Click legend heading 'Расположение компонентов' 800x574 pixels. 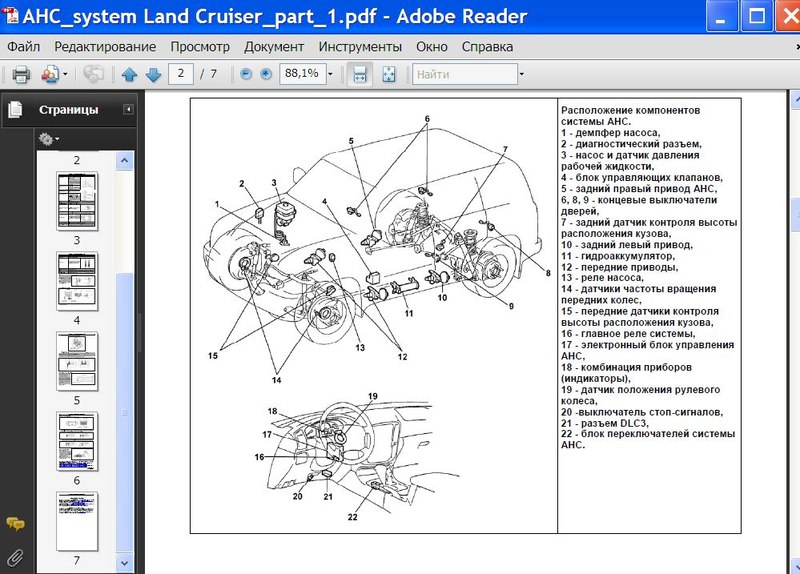point(630,110)
